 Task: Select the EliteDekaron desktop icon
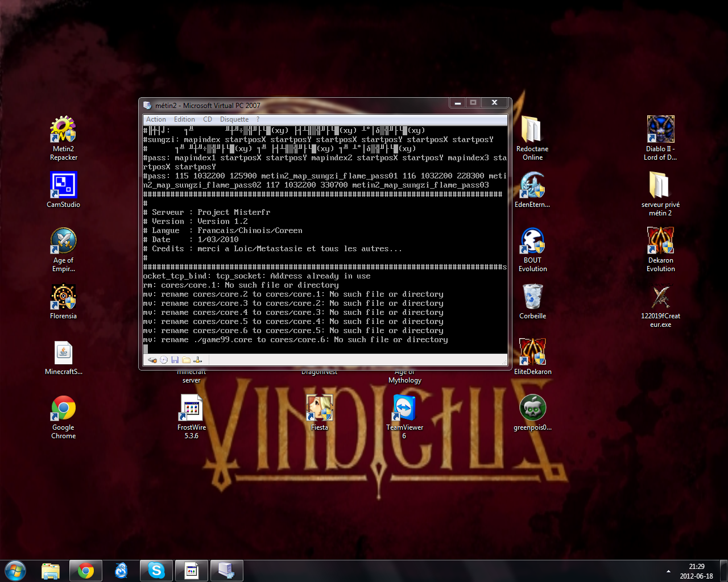pos(533,357)
